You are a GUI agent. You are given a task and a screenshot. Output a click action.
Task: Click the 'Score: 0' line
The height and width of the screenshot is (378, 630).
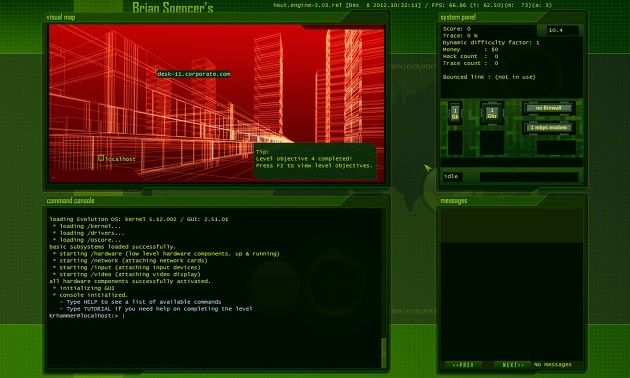point(457,29)
